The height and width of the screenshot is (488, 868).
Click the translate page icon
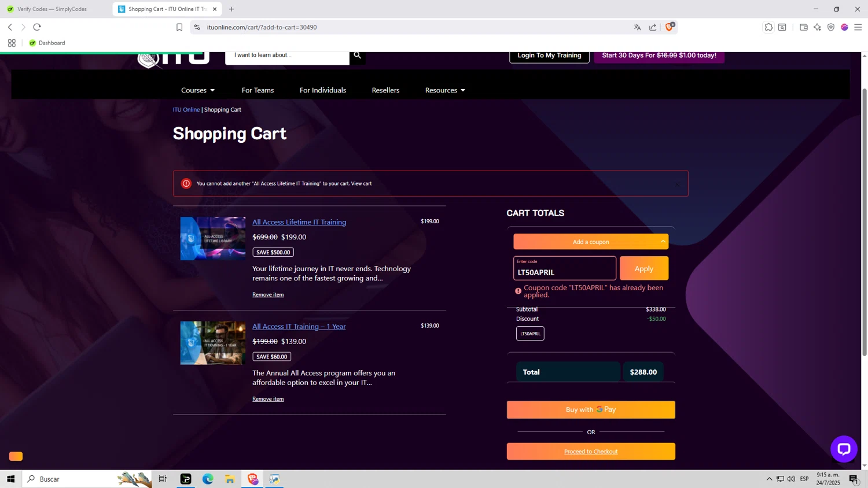637,27
